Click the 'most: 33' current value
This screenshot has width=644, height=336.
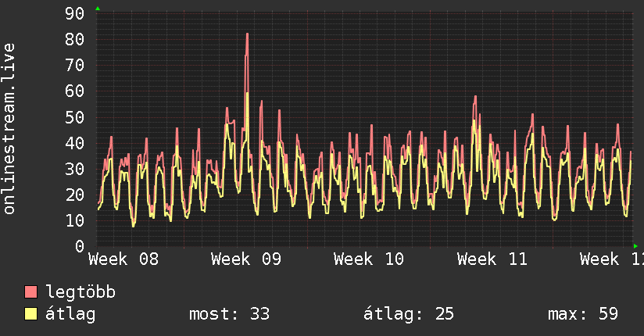(229, 314)
